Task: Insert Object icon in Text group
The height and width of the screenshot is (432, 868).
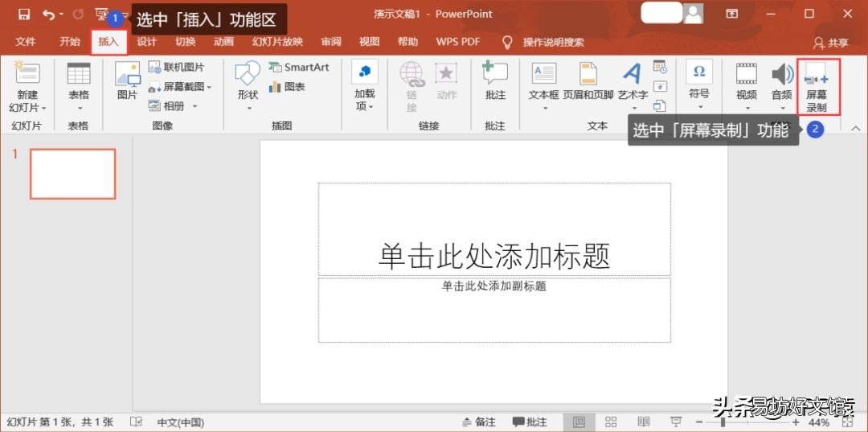Action: pos(660,105)
